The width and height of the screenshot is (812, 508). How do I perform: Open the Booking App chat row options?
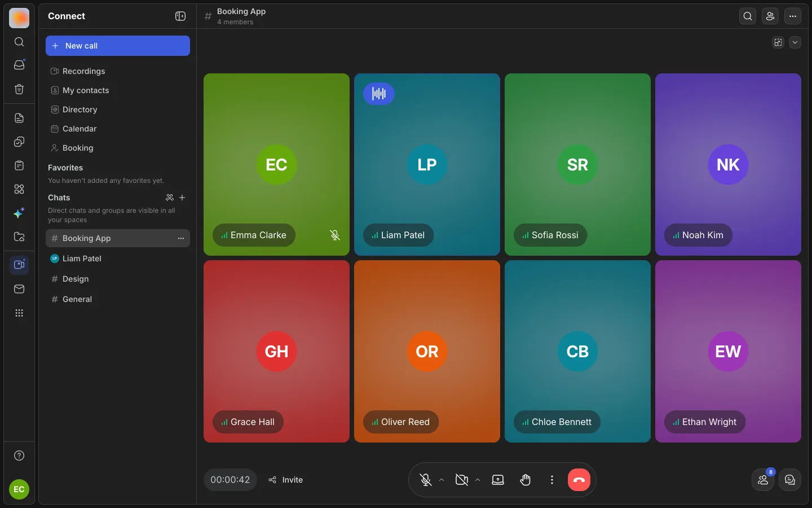click(181, 238)
